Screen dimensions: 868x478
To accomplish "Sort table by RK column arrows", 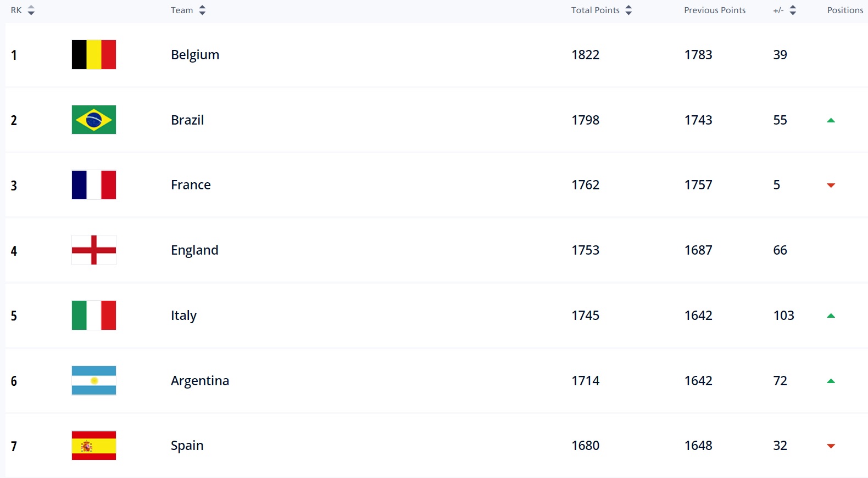I will click(x=31, y=10).
